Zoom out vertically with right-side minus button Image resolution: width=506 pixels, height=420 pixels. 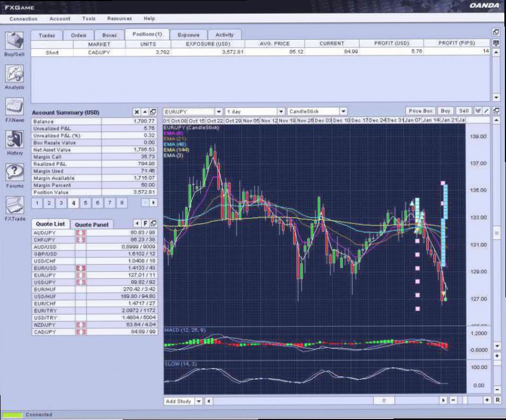point(497,390)
